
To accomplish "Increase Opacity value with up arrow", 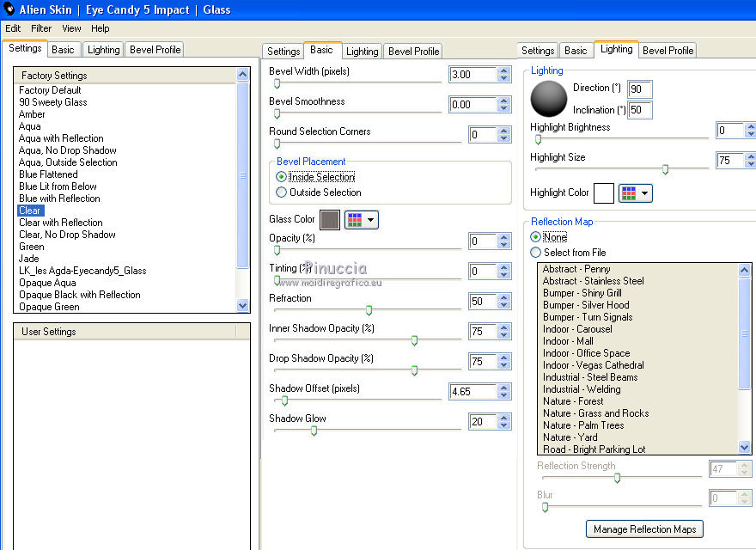I will pyautogui.click(x=503, y=237).
